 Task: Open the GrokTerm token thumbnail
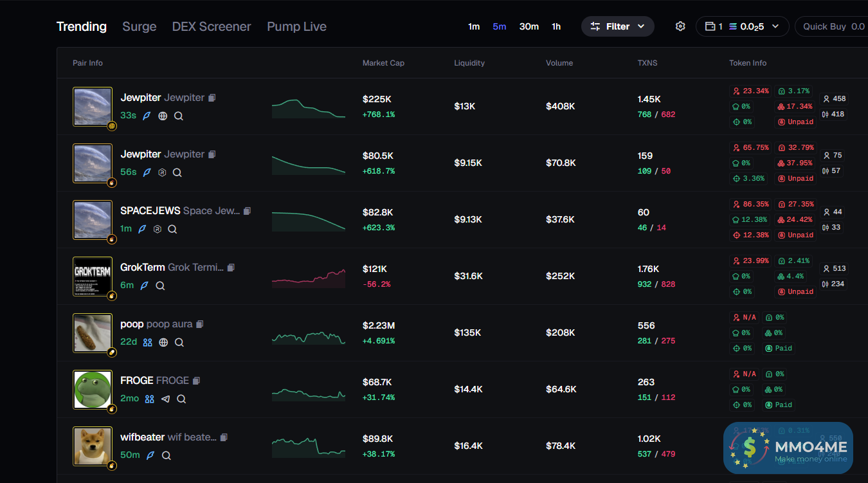93,277
